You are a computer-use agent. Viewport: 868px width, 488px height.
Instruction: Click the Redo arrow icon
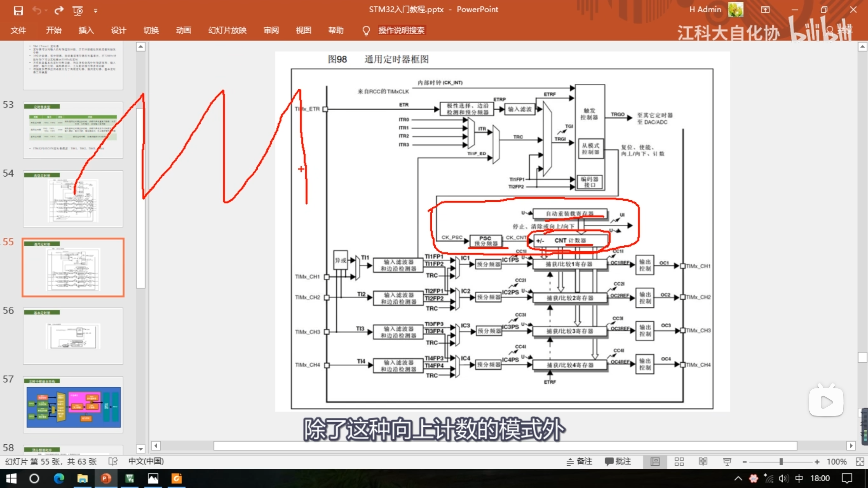(59, 11)
